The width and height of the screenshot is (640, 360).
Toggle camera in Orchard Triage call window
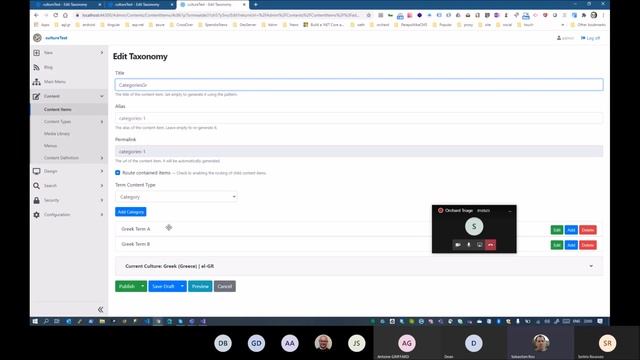coord(458,245)
